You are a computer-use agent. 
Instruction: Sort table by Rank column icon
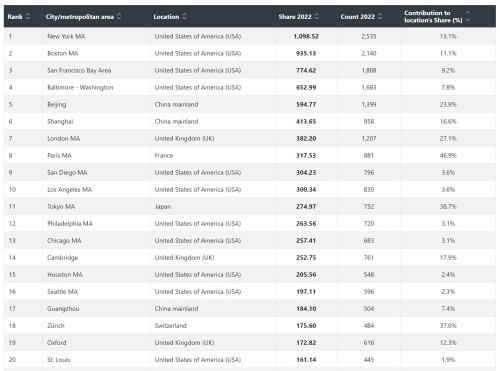(x=28, y=16)
